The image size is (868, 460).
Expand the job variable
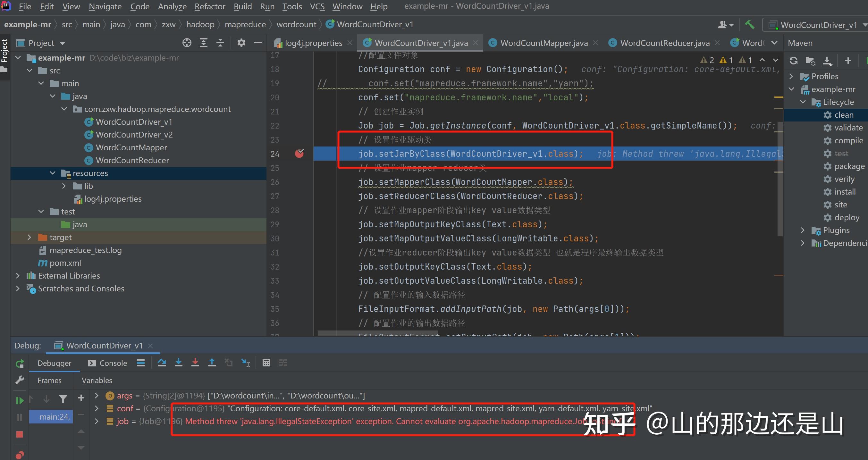(97, 421)
